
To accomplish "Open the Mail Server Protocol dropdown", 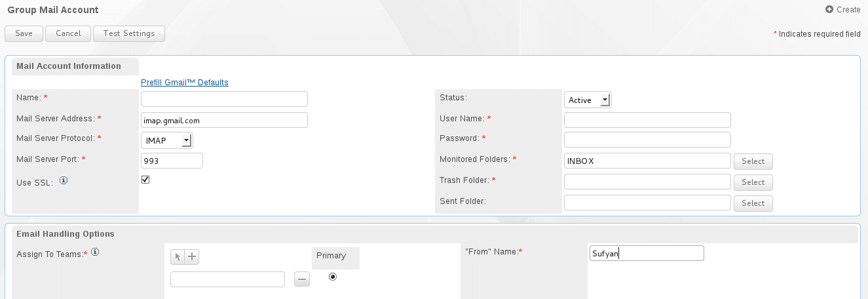I will coord(167,140).
